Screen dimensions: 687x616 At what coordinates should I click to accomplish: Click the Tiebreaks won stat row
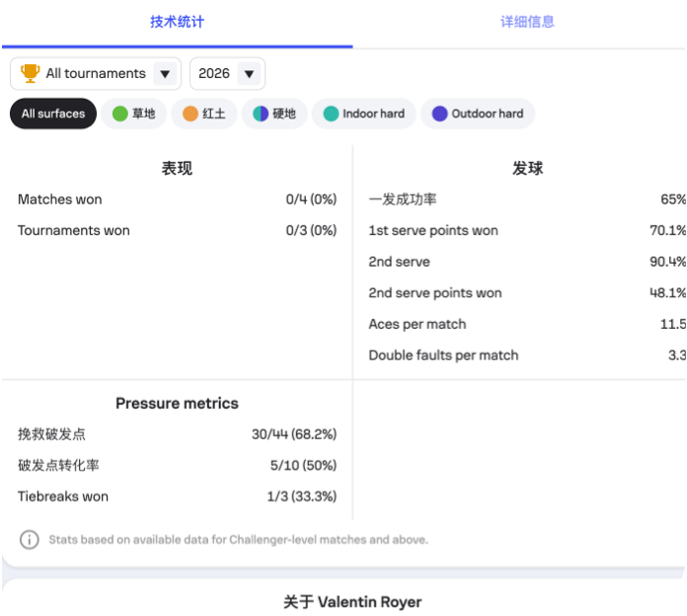coord(177,497)
